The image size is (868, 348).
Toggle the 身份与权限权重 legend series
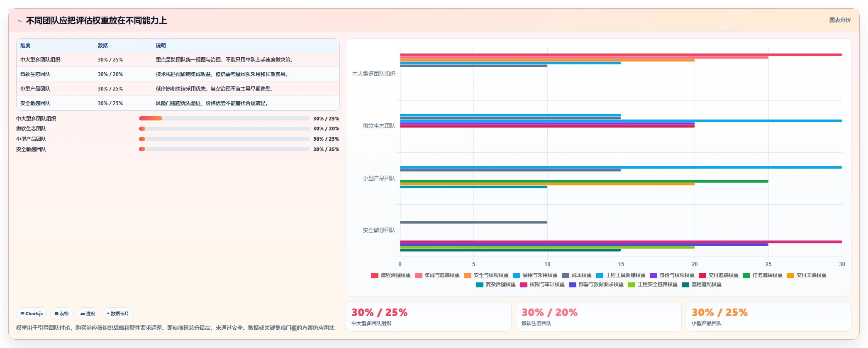tap(672, 275)
